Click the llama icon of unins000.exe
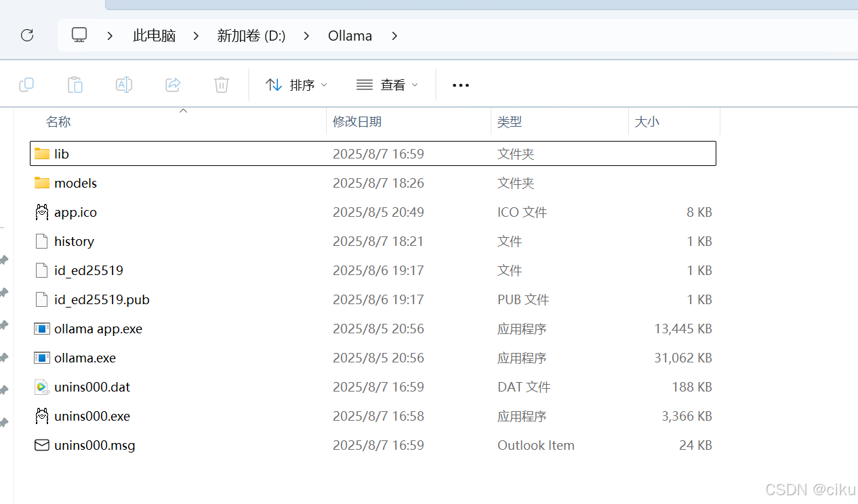858x504 pixels. point(42,416)
